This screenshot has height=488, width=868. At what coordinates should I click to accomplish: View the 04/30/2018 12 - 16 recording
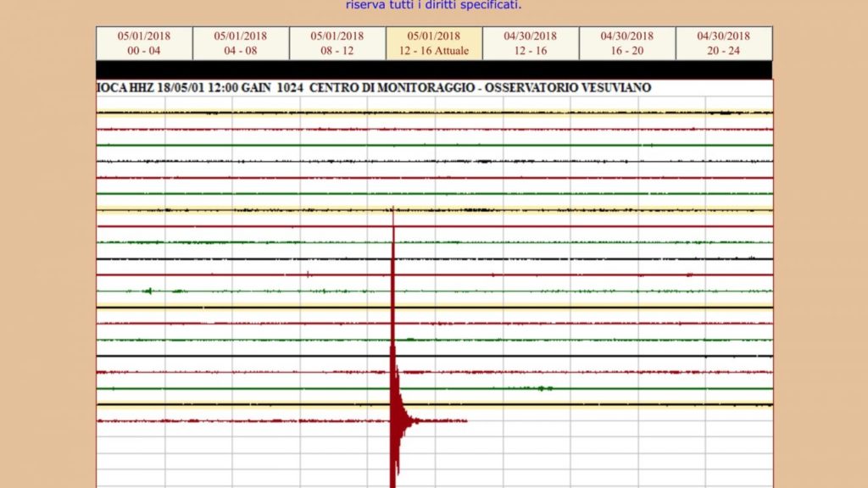click(530, 41)
